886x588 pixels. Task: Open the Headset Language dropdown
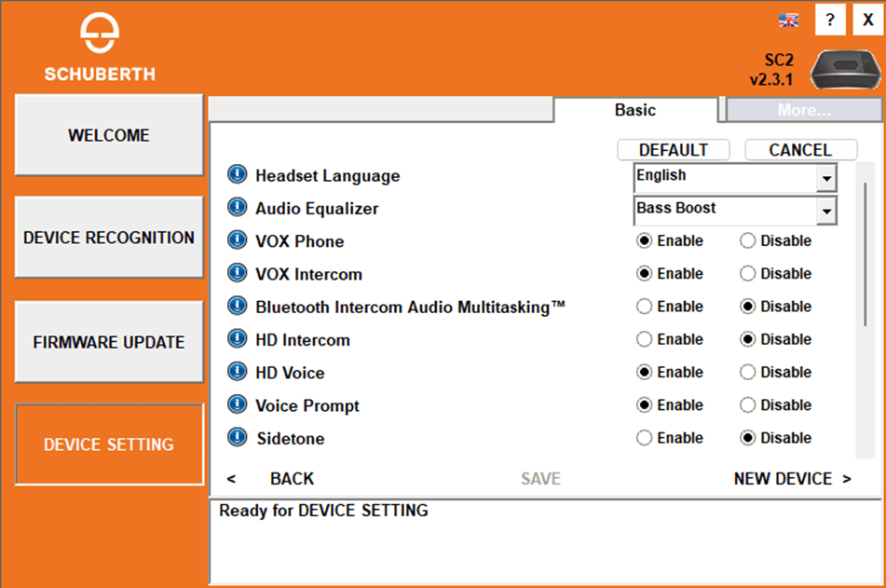[x=825, y=177]
